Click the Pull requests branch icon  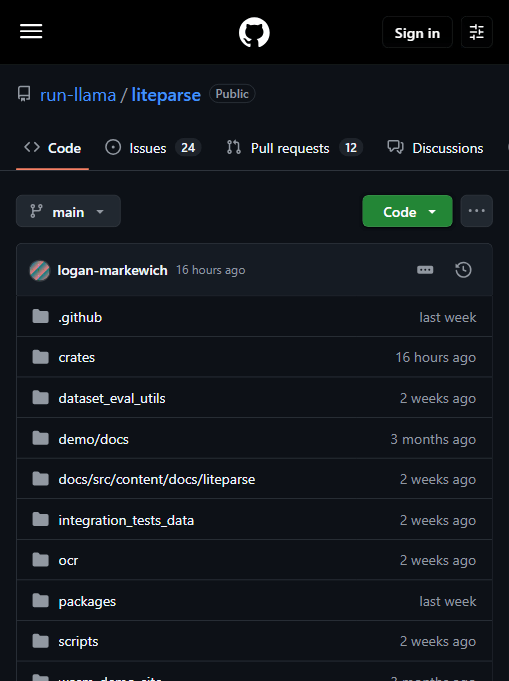point(234,148)
